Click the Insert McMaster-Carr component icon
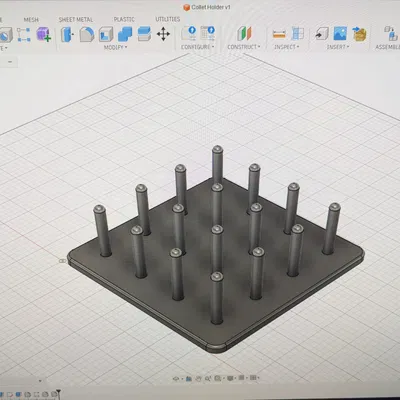 point(359,34)
